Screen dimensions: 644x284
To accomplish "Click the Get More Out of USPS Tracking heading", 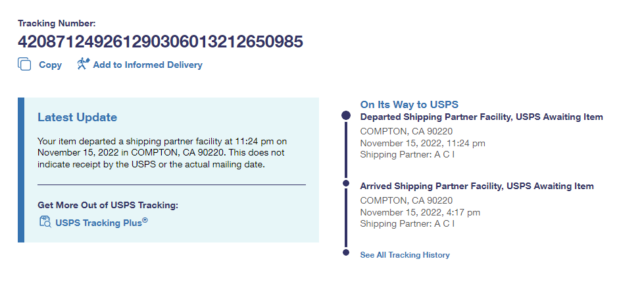I will (108, 205).
